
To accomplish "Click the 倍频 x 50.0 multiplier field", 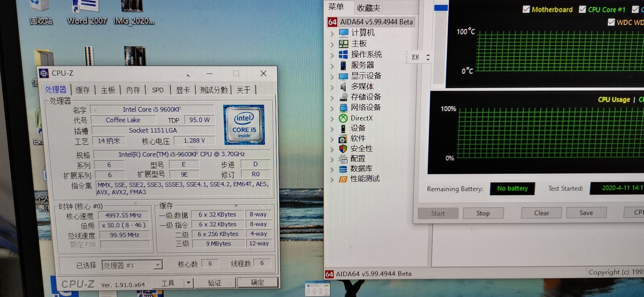I will [124, 225].
